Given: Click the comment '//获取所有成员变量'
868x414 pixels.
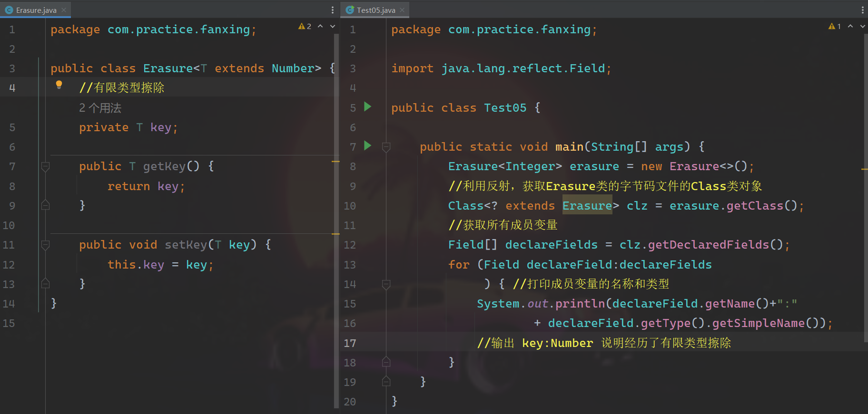Looking at the screenshot, I should pos(503,225).
